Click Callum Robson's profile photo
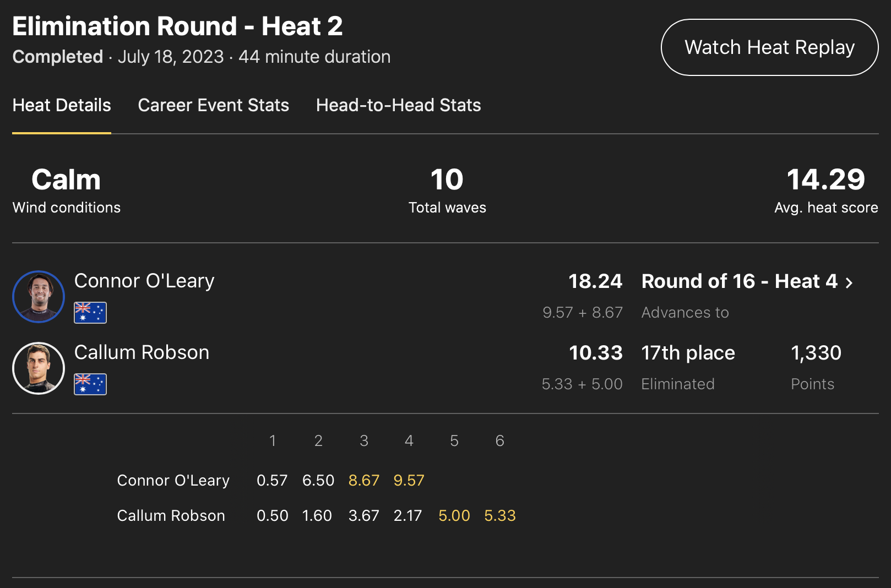Screen dimensions: 891x588 point(39,368)
